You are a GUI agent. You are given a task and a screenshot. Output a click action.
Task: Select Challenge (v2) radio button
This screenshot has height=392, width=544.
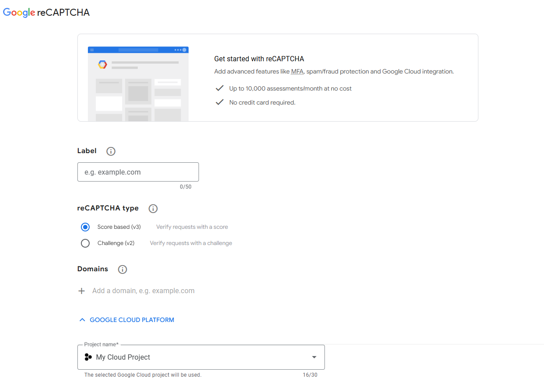coord(85,243)
